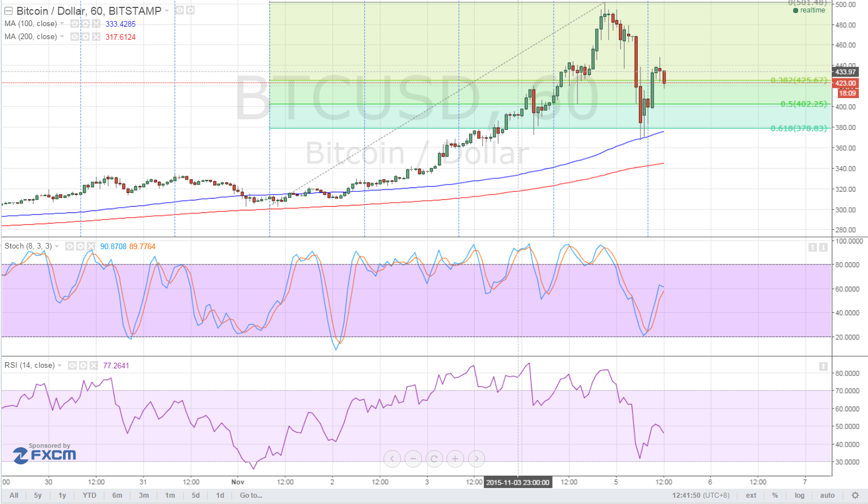
Task: Select the 1m time range
Action: (x=170, y=495)
